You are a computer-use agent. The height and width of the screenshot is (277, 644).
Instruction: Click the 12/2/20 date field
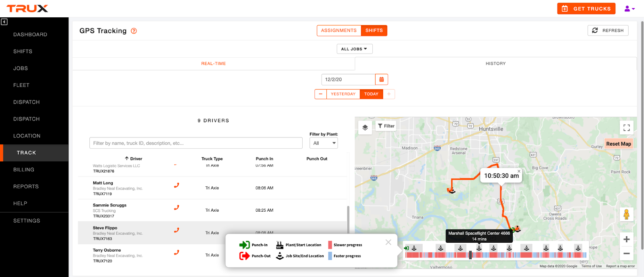point(348,79)
